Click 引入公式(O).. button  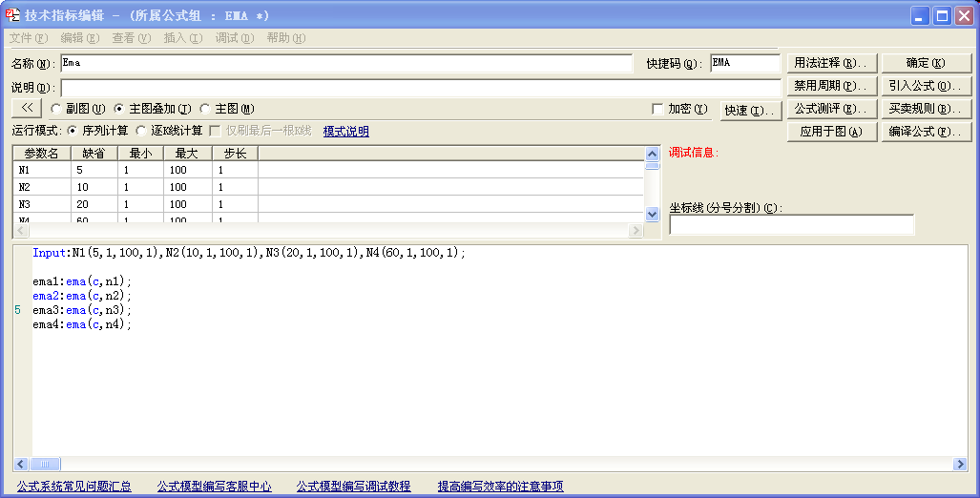[927, 86]
